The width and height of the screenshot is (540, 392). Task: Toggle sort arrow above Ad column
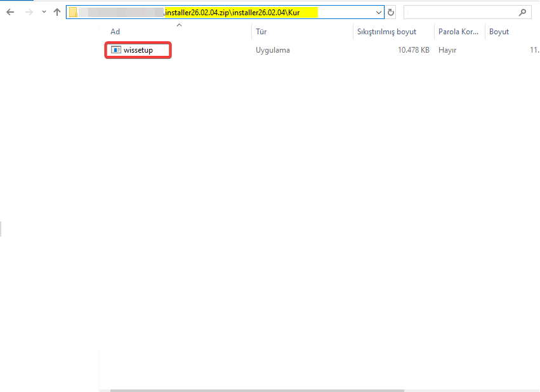tap(179, 25)
